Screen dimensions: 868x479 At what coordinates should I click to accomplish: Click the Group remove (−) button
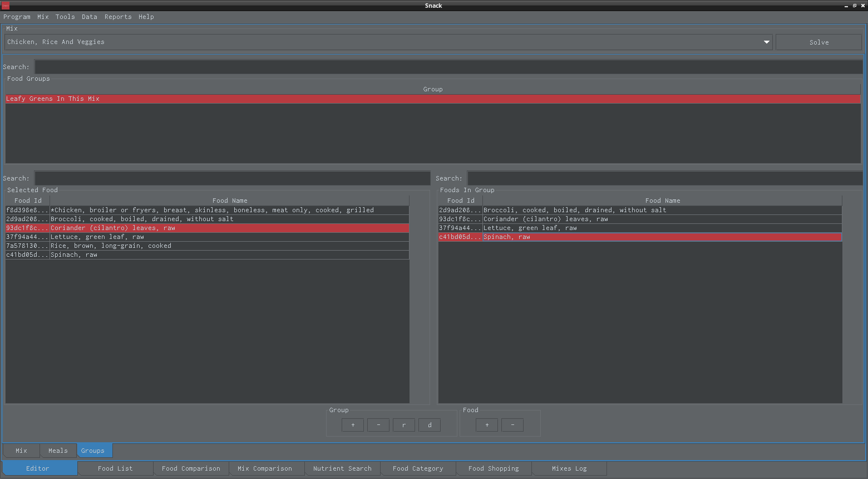point(378,425)
